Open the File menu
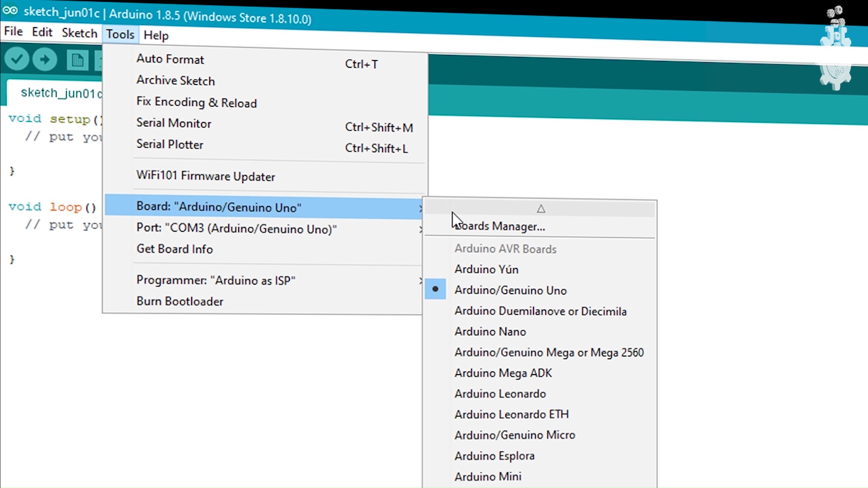This screenshot has height=488, width=868. tap(14, 31)
